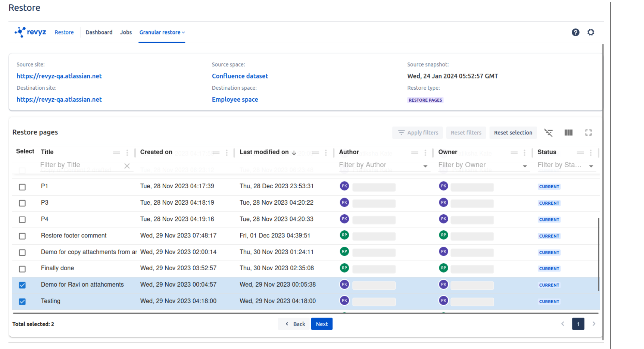Check the P4 row checkbox
The width and height of the screenshot is (644, 349).
click(22, 220)
